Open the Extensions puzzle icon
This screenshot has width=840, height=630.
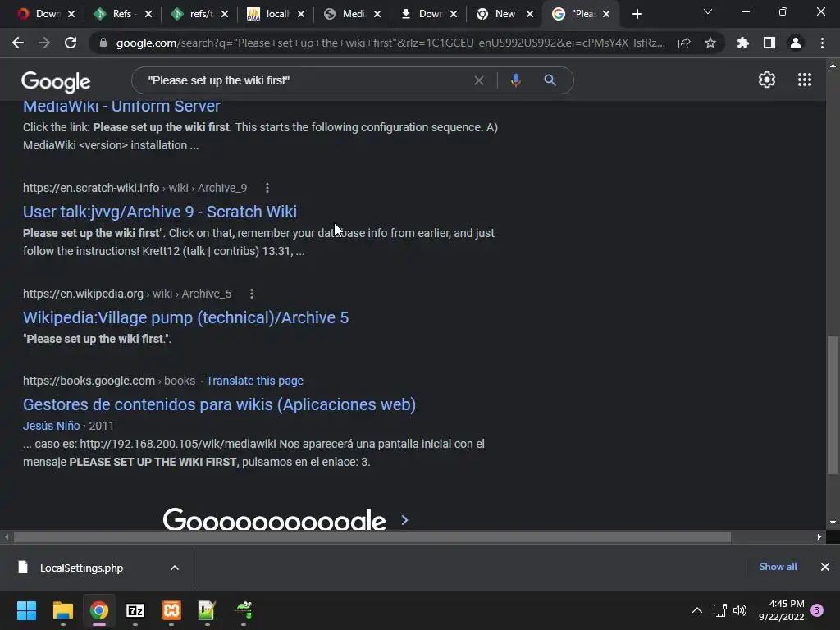coord(743,43)
